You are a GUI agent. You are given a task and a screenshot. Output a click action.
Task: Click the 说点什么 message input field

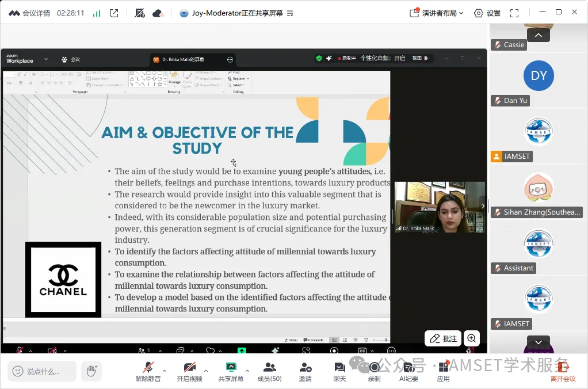click(x=42, y=371)
